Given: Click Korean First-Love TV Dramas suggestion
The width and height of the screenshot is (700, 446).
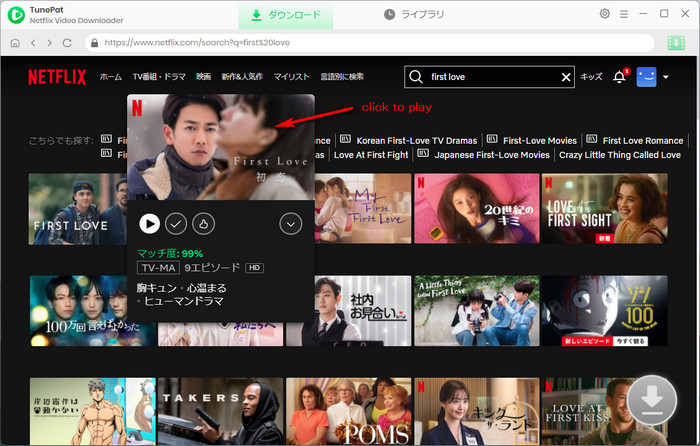Looking at the screenshot, I should 417,141.
